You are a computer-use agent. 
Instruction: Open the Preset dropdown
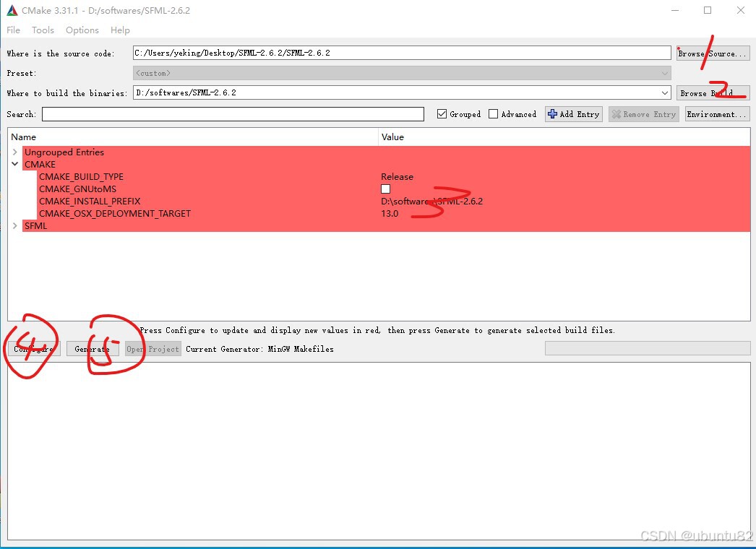click(402, 73)
